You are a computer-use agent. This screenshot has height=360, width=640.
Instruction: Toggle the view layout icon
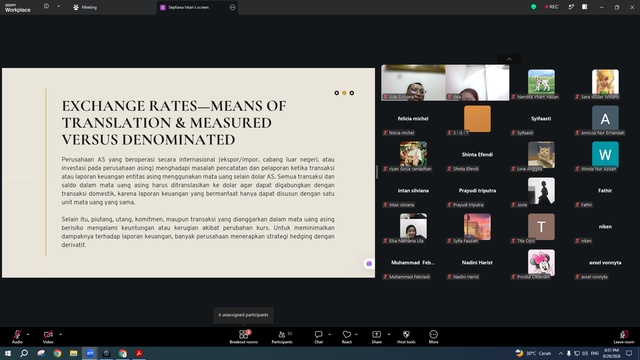(585, 7)
